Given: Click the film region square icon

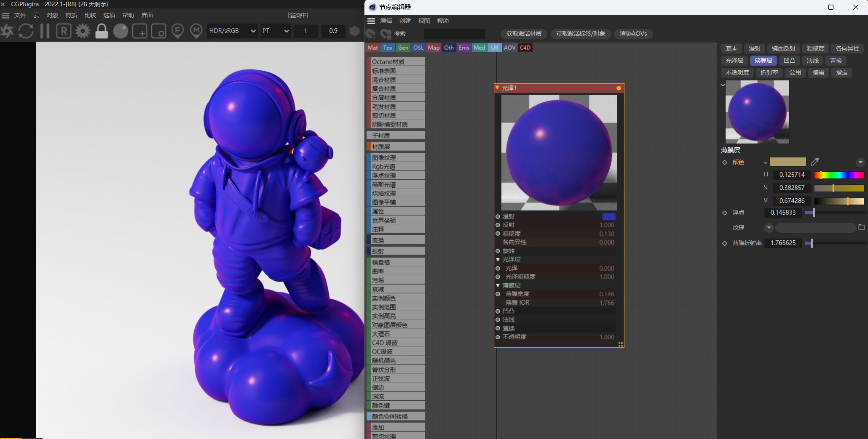Looking at the screenshot, I should pos(158,31).
